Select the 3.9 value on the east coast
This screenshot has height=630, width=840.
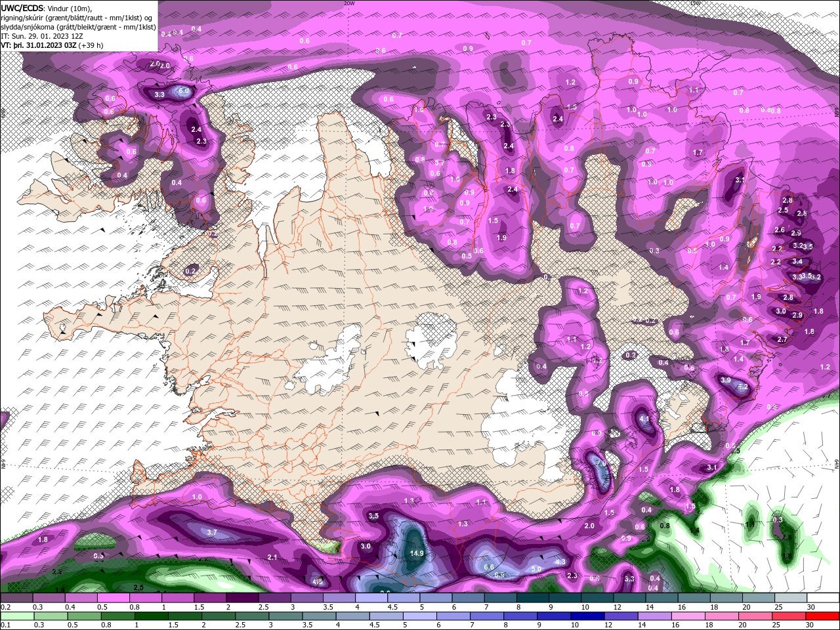click(725, 381)
